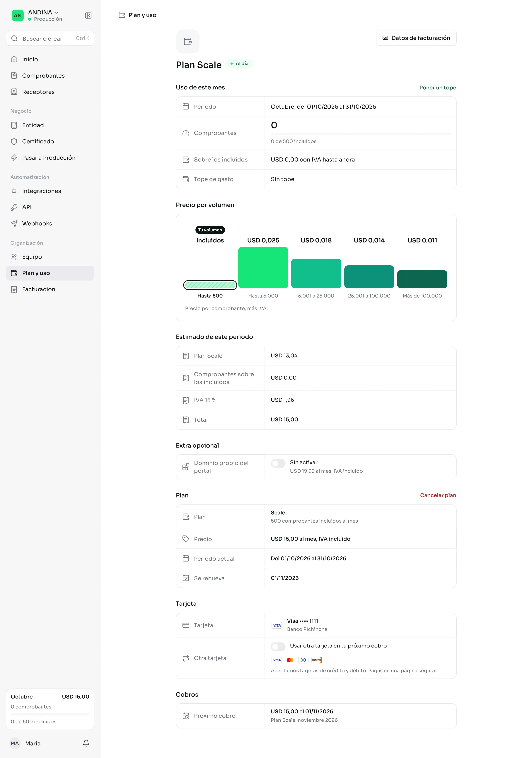Click the USD 0,018 volume bar
Viewport: 532px width, 758px height.
point(316,273)
